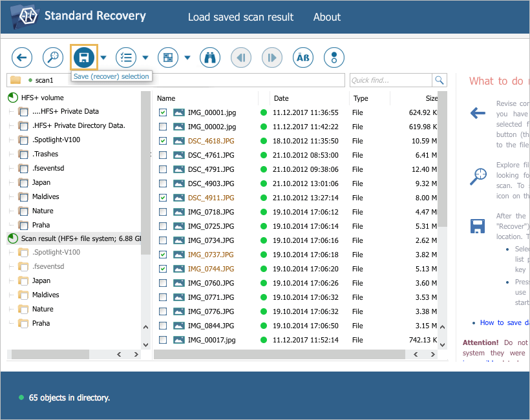Sort files by Date column header
This screenshot has width=530, height=420.
281,98
